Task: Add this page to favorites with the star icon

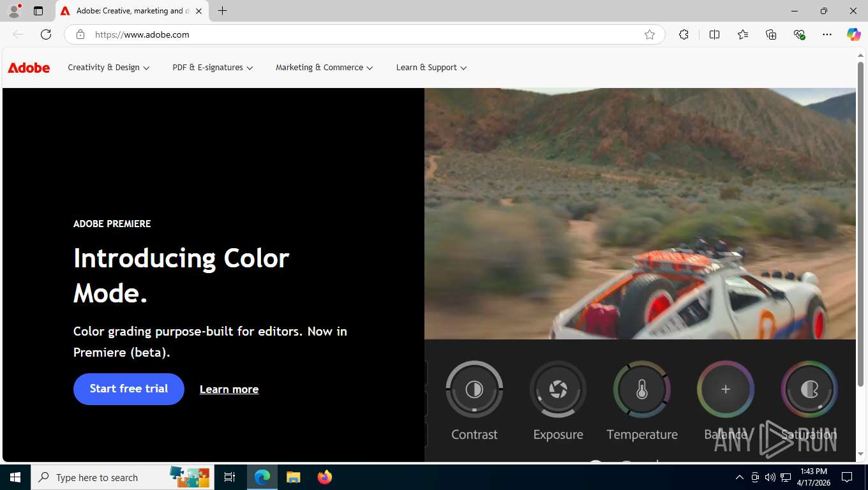Action: point(650,34)
